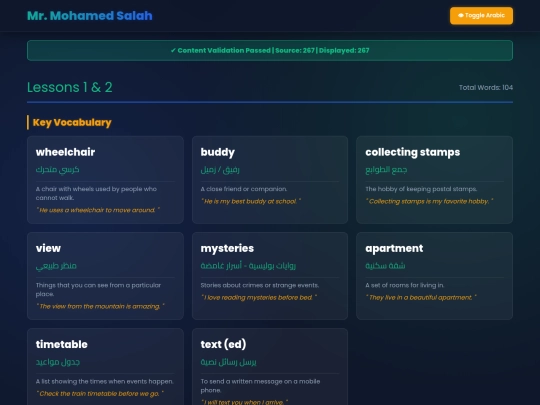540x405 pixels.
Task: Click the Toggle Arabic button
Action: [481, 15]
